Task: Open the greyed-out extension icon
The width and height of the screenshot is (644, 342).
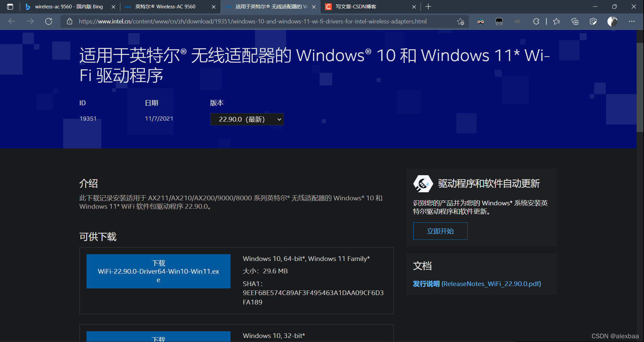Action: coord(518,21)
